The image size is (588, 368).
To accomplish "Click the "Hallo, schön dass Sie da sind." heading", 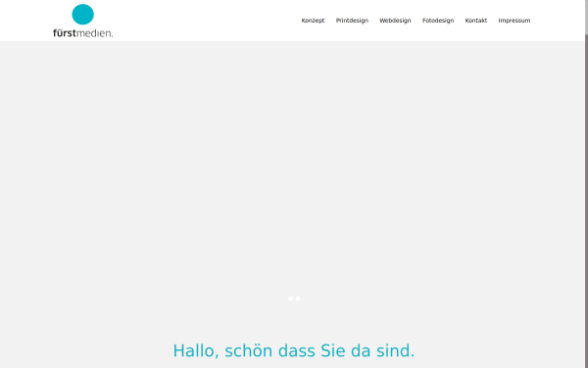I will tap(294, 351).
